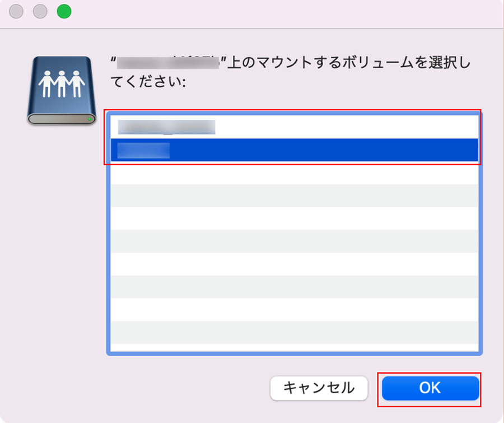The width and height of the screenshot is (504, 423).
Task: Click the empty title bar area of dialog
Action: (280, 12)
